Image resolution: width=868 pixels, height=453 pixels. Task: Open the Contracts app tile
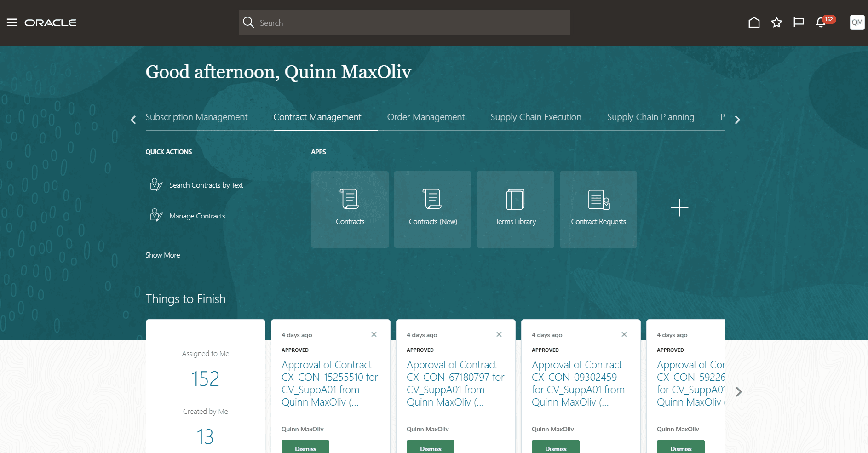point(350,210)
